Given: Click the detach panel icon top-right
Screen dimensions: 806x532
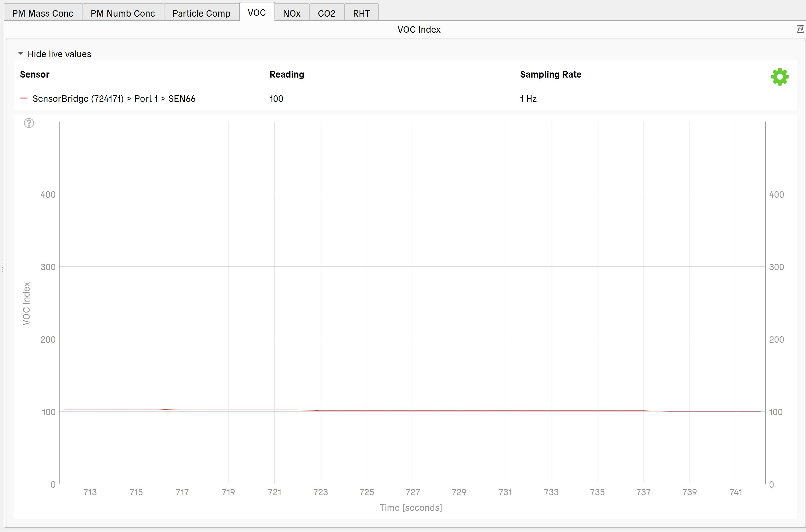Looking at the screenshot, I should (800, 29).
